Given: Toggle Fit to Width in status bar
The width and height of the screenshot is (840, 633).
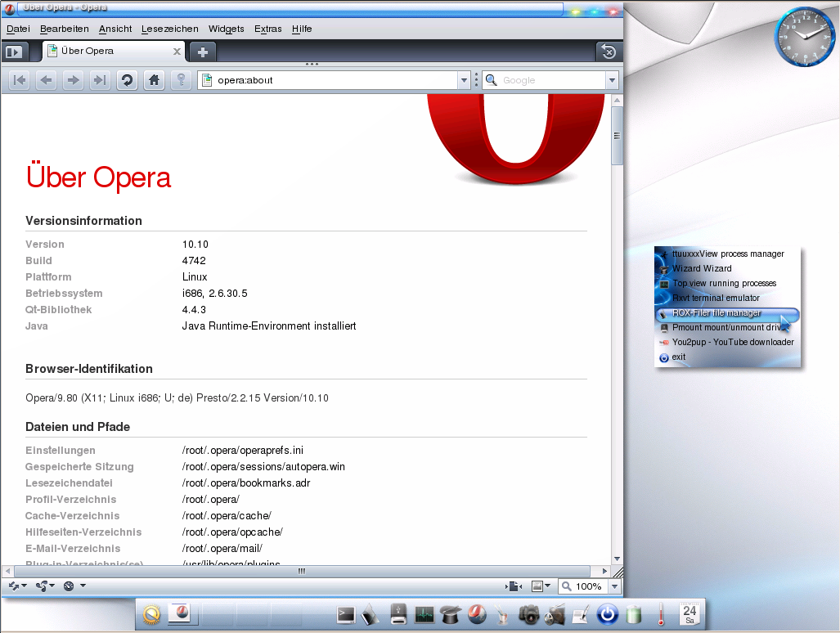Looking at the screenshot, I should [514, 586].
